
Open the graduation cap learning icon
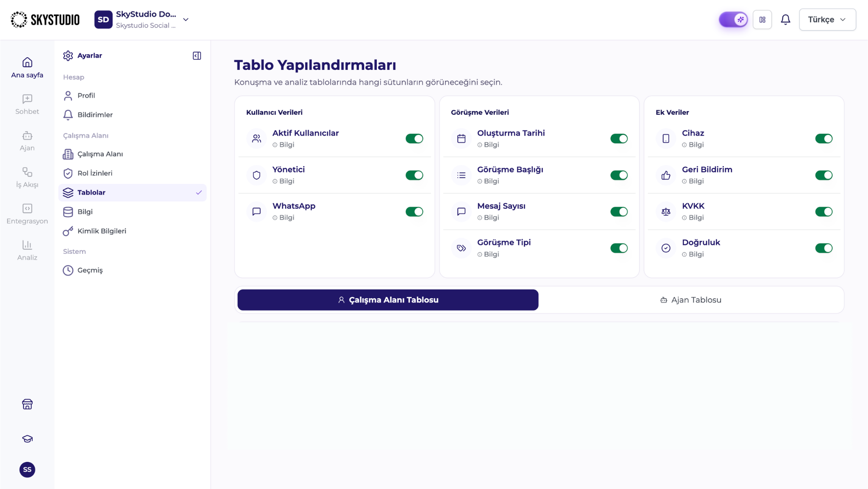coord(27,439)
